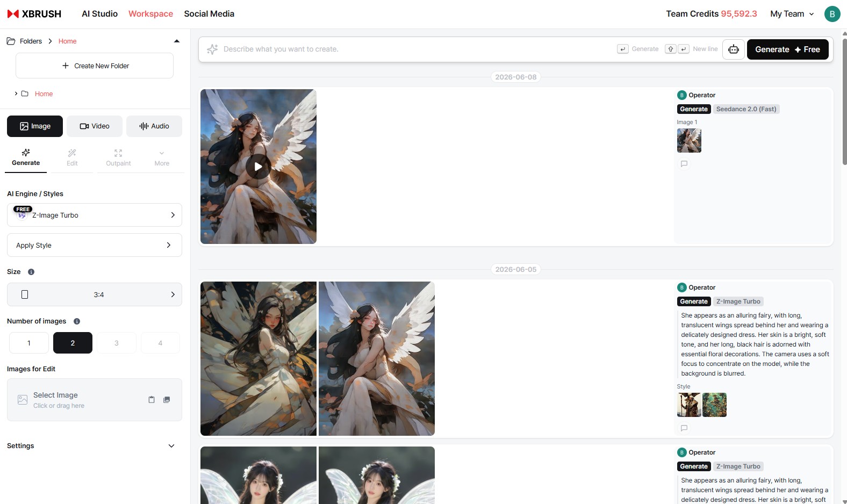Click Operator avatar in Seedance entry

point(681,95)
